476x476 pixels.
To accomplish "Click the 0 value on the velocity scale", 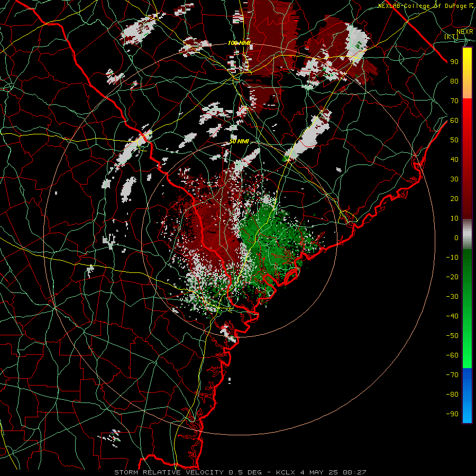I will click(x=456, y=237).
